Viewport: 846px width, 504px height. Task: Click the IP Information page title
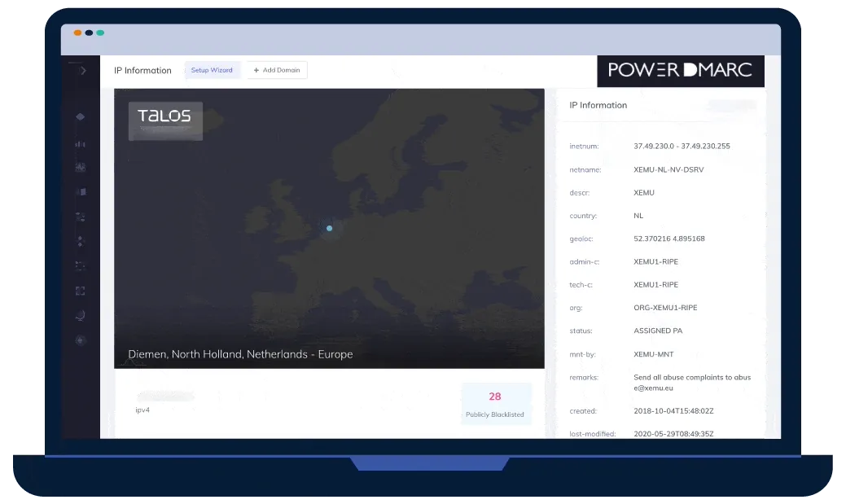coord(142,70)
